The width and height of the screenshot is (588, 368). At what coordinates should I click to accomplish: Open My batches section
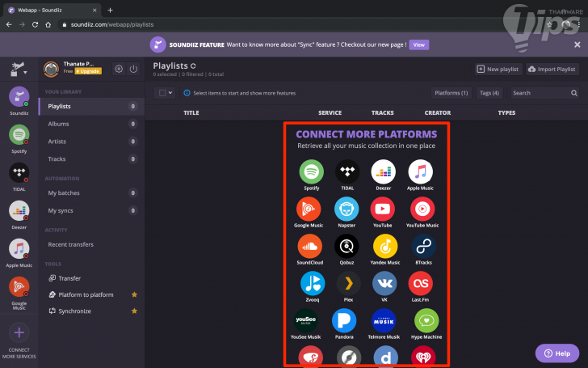[92, 193]
